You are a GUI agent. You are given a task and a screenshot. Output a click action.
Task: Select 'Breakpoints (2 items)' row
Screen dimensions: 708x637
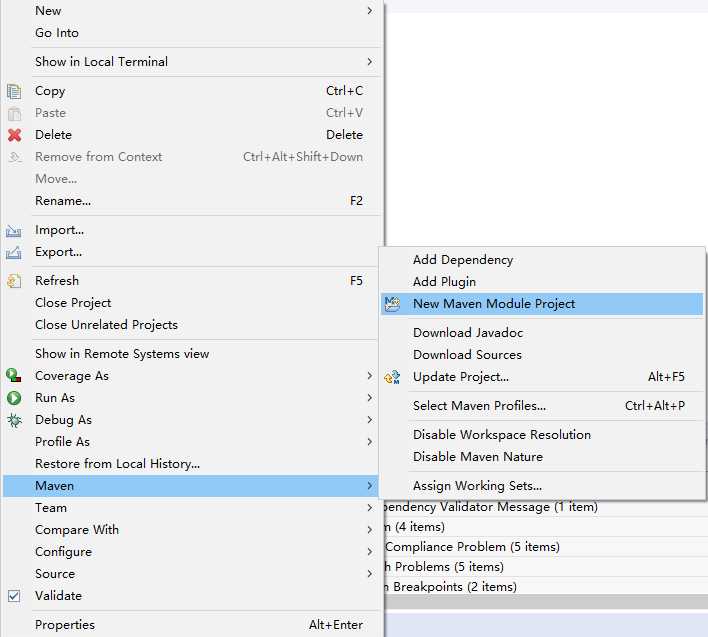(546, 586)
